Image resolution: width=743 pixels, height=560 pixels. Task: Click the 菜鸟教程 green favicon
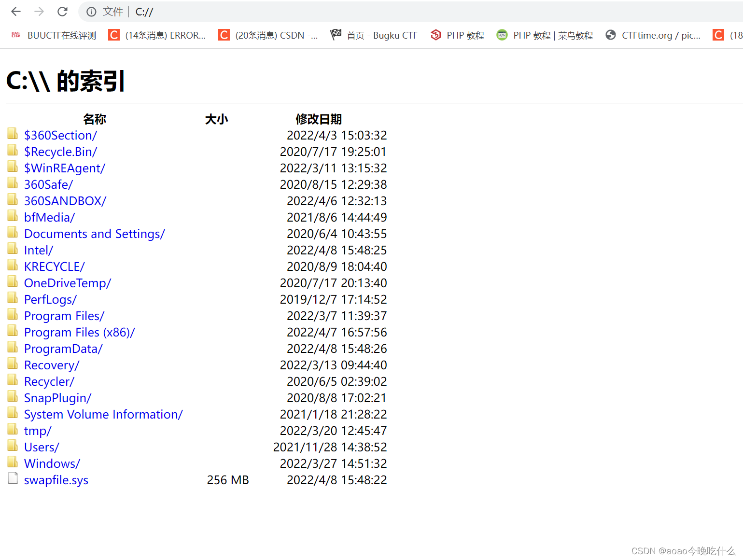[x=502, y=35]
